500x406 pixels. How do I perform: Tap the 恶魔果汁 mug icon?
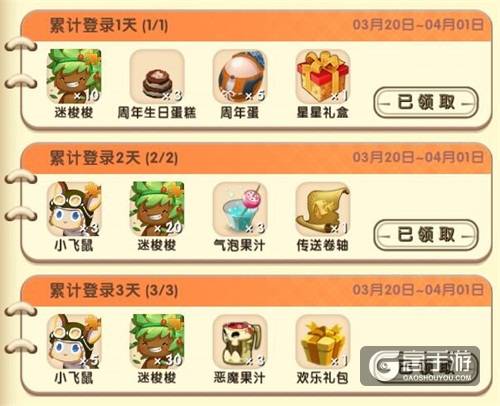[240, 341]
